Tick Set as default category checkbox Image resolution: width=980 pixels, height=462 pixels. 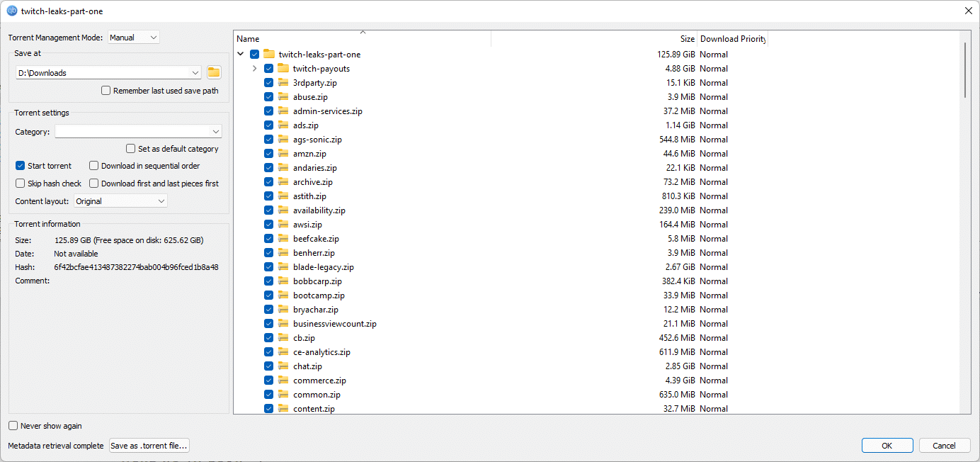click(131, 149)
